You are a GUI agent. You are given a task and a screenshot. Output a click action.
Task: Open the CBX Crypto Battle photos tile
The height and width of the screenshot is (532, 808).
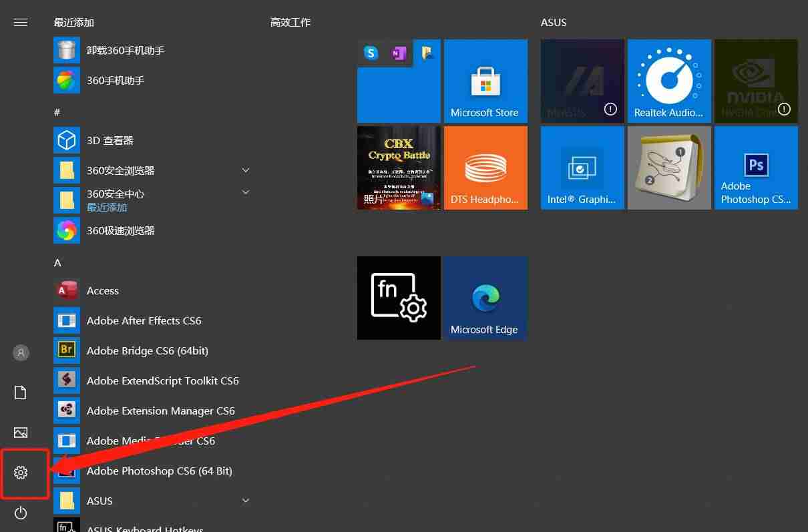coord(399,168)
